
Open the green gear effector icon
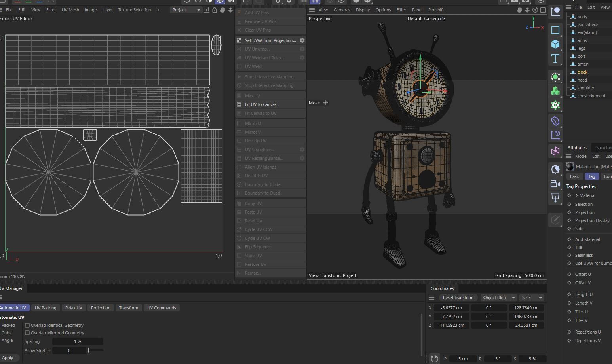tap(555, 105)
